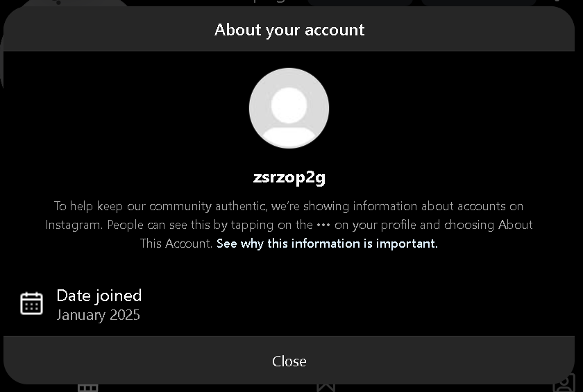This screenshot has width=583, height=392.
Task: Open 'See why this information is important' link
Action: (327, 244)
